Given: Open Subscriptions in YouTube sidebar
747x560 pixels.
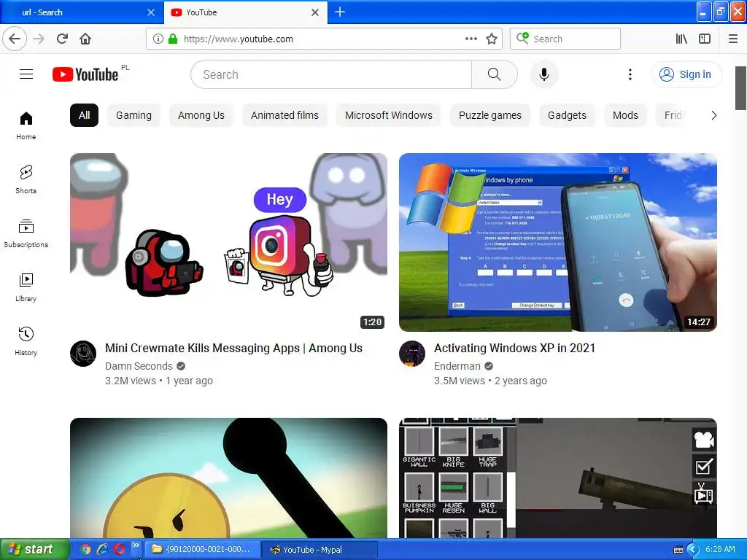Looking at the screenshot, I should click(x=26, y=234).
